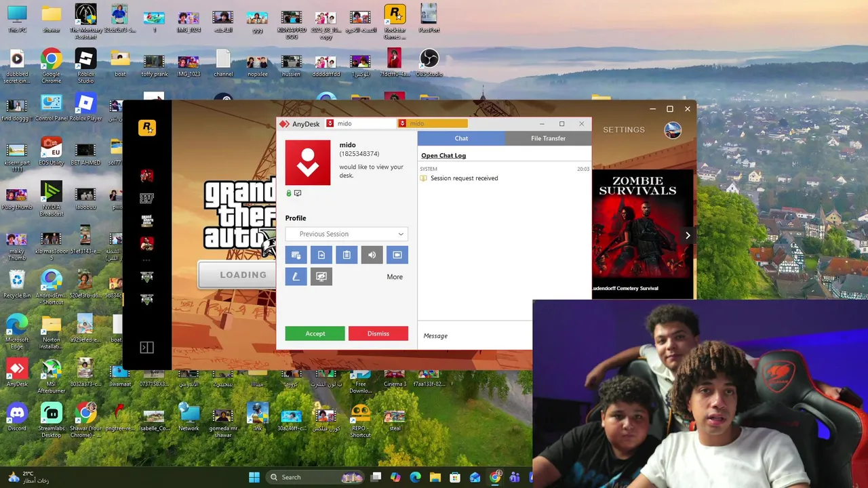Click monitor icon under the avatar
868x488 pixels.
[x=298, y=193]
